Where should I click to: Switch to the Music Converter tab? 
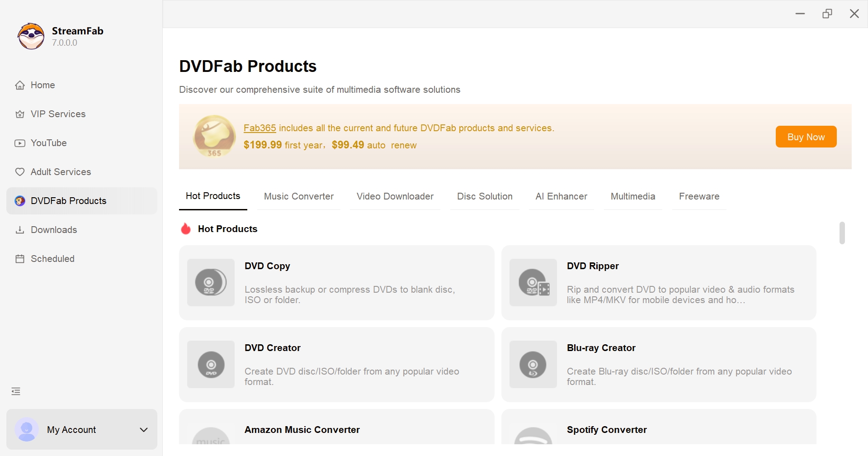click(x=298, y=196)
